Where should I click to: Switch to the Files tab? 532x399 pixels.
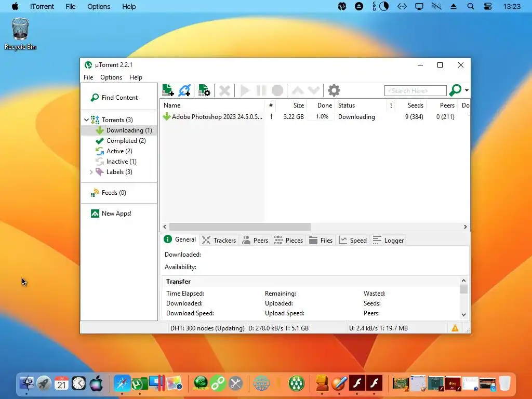pos(321,240)
